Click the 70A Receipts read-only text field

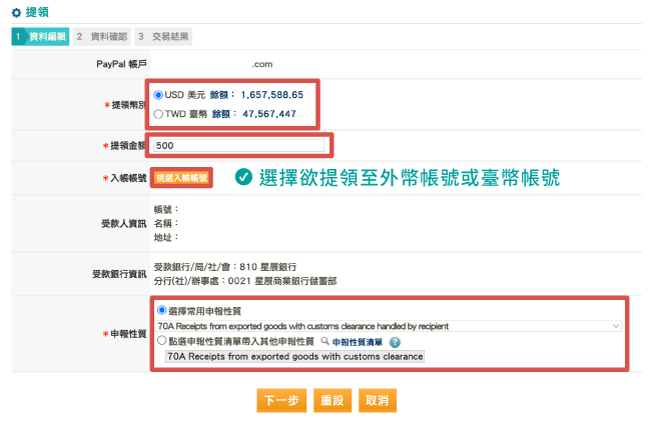click(294, 356)
